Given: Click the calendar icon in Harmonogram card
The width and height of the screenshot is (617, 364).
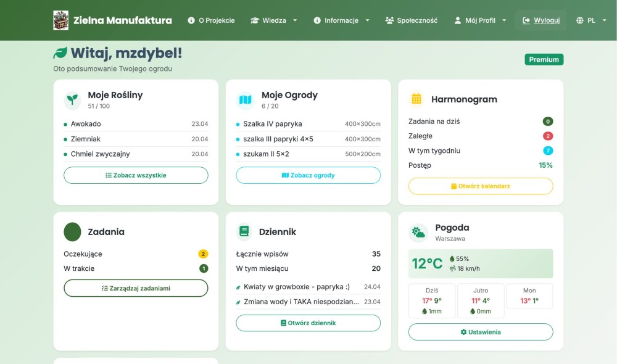Looking at the screenshot, I should click(x=416, y=99).
